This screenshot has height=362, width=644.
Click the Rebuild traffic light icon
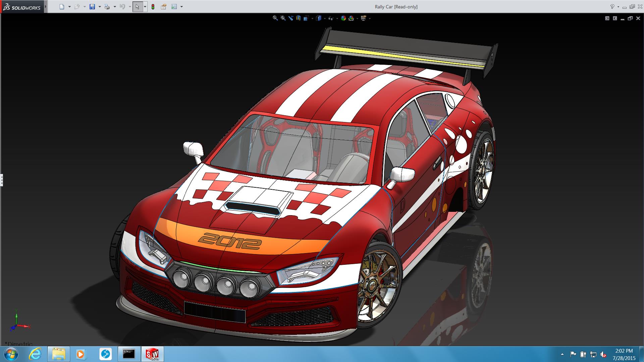point(153,7)
